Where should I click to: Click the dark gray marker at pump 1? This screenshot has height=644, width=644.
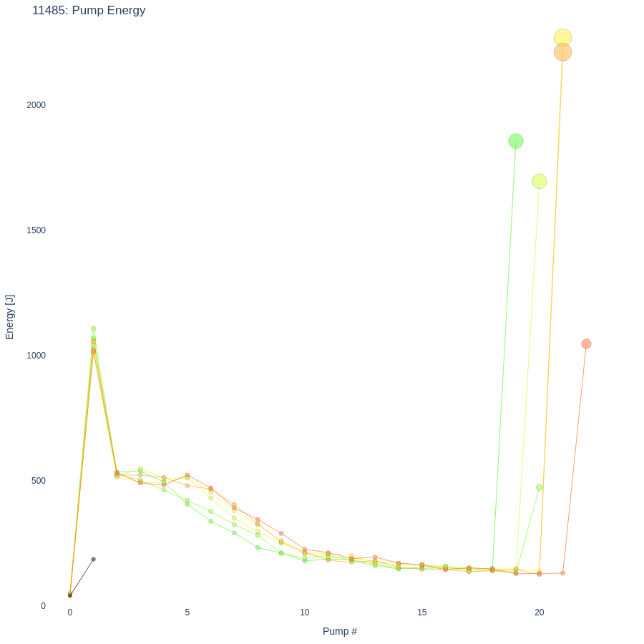[93, 560]
